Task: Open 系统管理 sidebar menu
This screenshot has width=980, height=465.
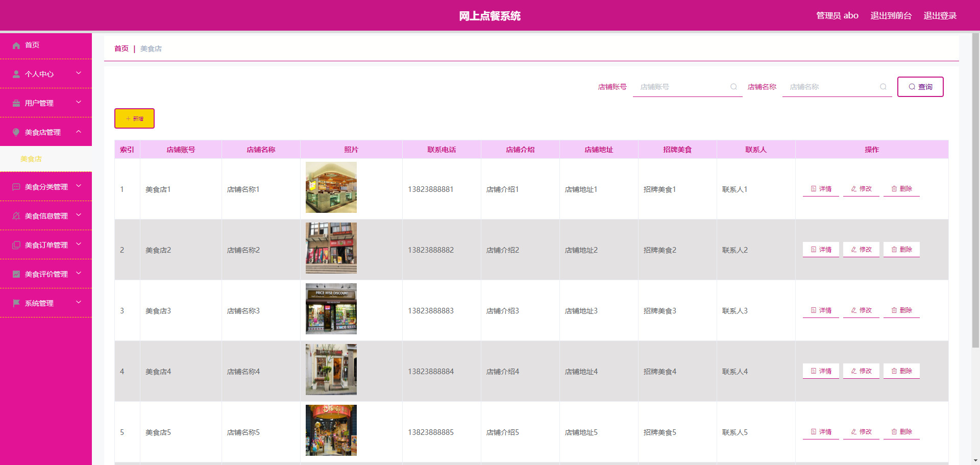Action: [x=46, y=303]
